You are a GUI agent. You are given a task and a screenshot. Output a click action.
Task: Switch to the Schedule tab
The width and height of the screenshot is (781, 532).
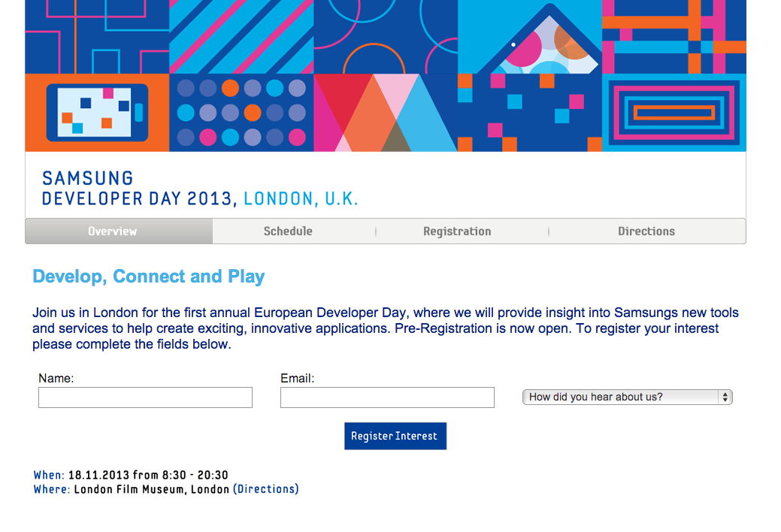tap(288, 231)
